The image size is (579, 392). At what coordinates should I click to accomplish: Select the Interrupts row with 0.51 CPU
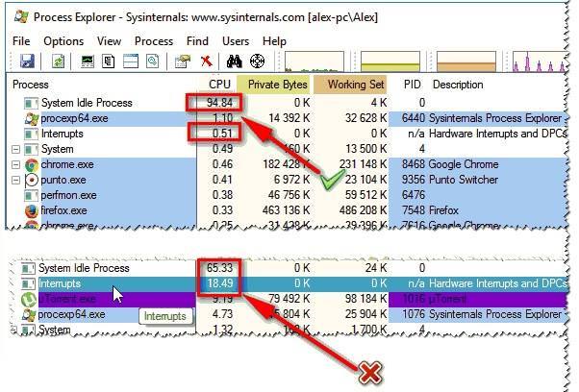pyautogui.click(x=288, y=134)
